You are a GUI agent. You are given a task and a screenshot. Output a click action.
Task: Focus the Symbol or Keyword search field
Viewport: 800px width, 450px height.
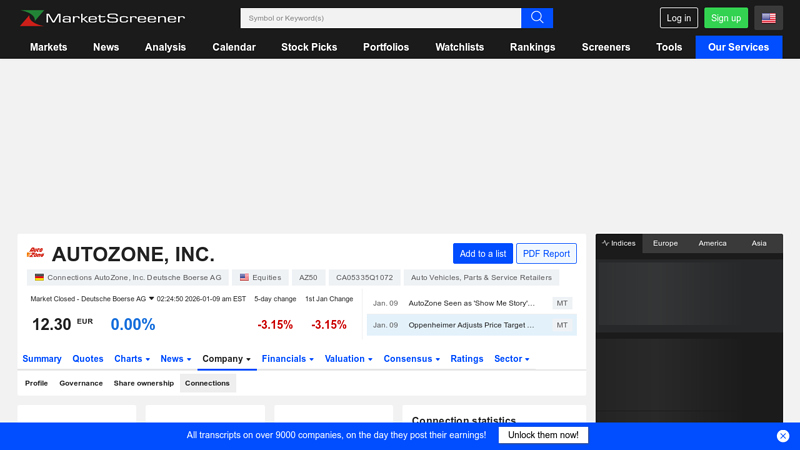(381, 18)
